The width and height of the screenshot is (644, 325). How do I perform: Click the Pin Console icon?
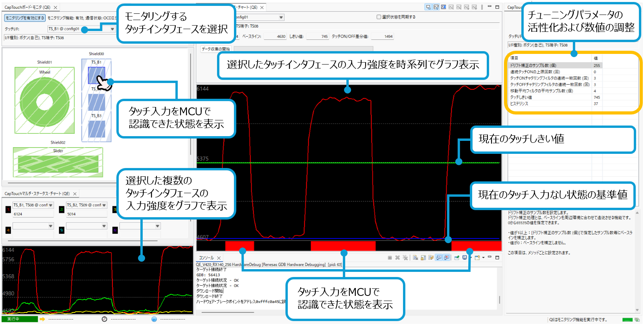click(x=457, y=258)
